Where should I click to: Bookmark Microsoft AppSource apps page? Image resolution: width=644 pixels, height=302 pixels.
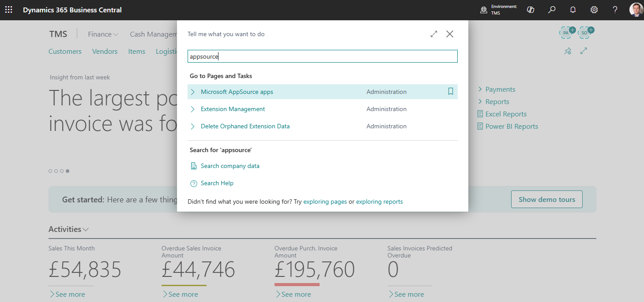450,92
